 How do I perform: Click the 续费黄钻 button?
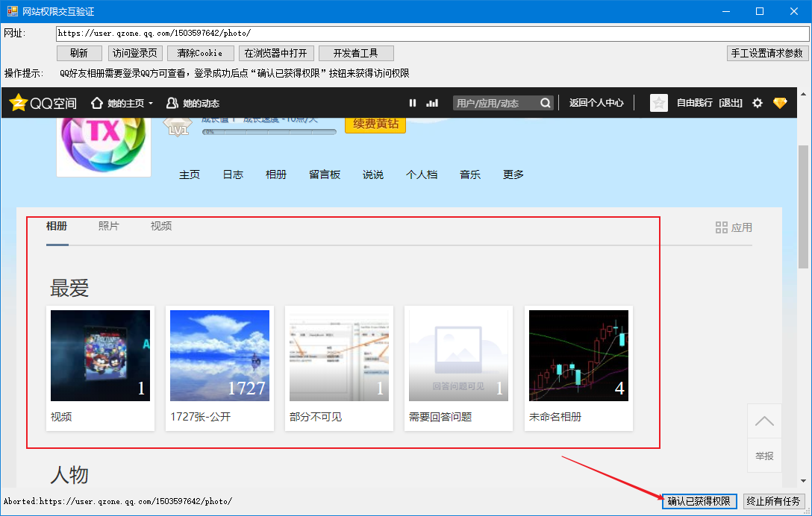click(x=375, y=125)
